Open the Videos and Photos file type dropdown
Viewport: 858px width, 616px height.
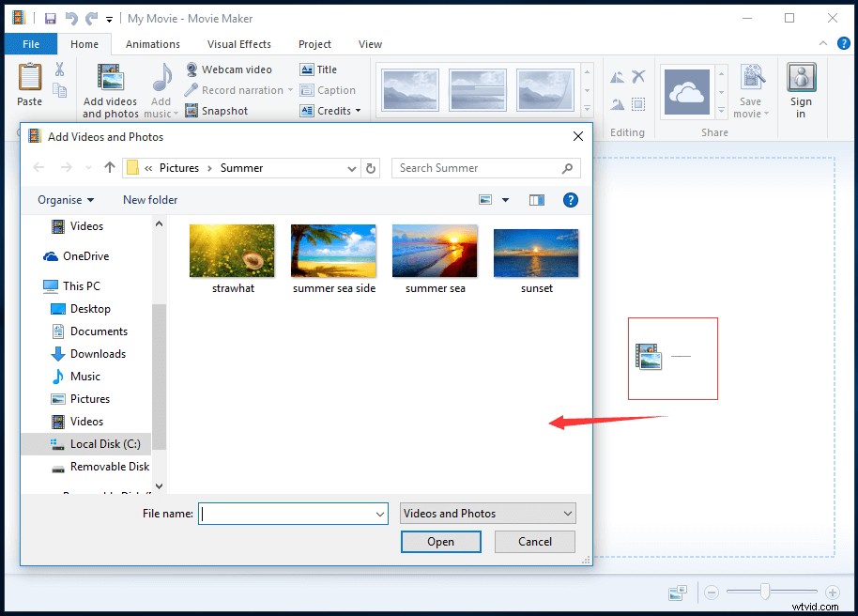(487, 513)
